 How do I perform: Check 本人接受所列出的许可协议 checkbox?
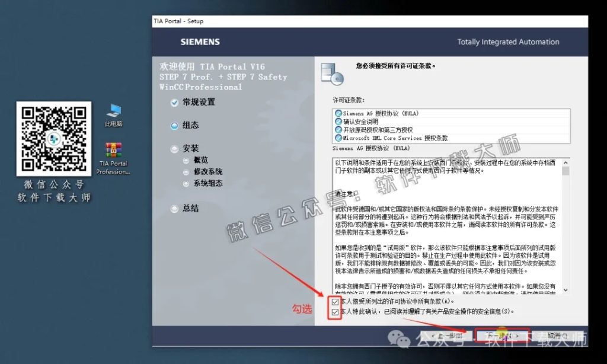point(335,302)
